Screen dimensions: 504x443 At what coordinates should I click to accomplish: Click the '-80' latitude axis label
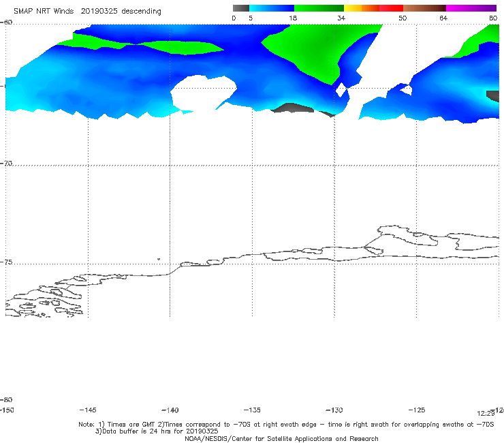pos(6,400)
